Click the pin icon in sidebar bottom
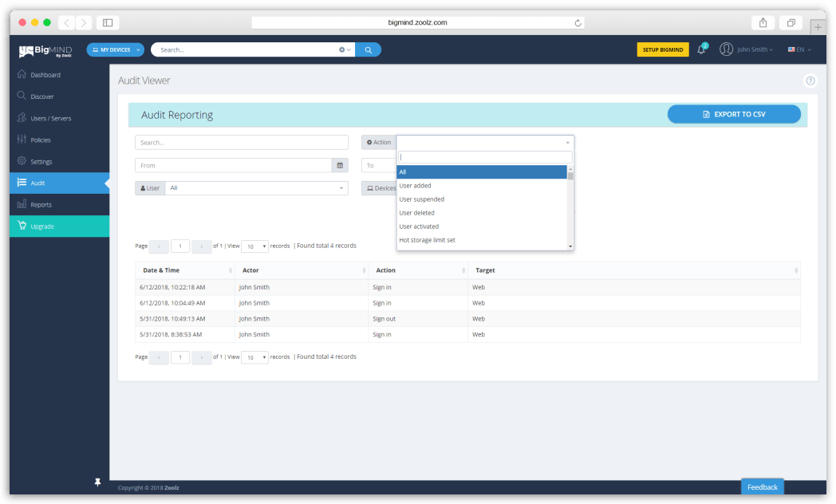The width and height of the screenshot is (836, 504). pos(97,482)
